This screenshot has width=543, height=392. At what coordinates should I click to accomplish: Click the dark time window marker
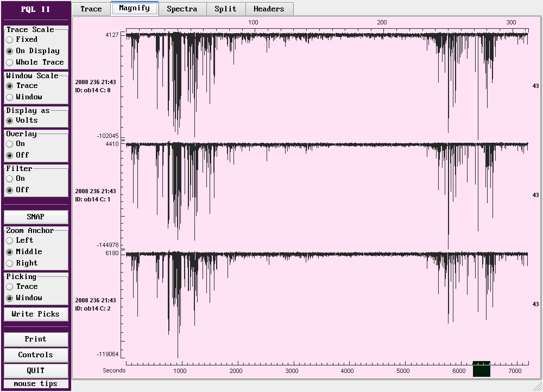[482, 370]
